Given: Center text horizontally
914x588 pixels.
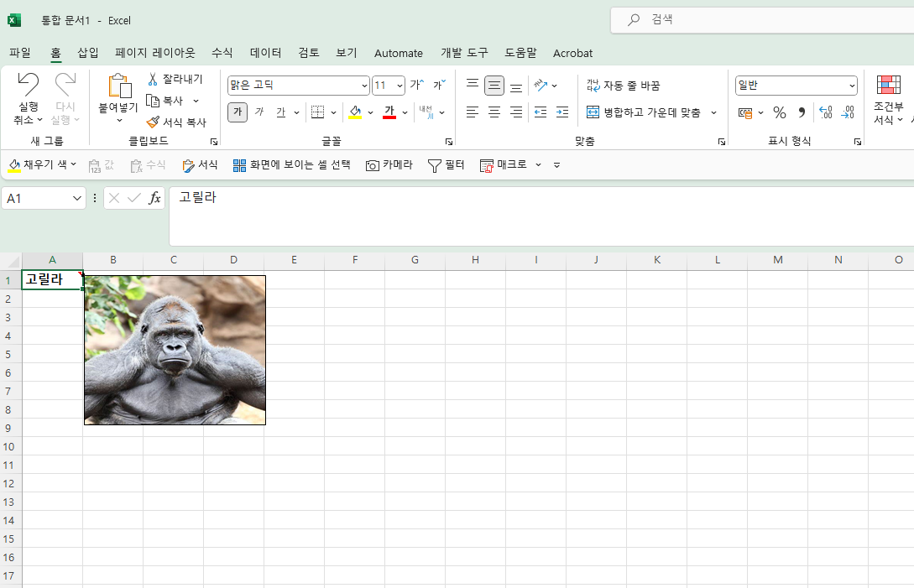Looking at the screenshot, I should (494, 112).
